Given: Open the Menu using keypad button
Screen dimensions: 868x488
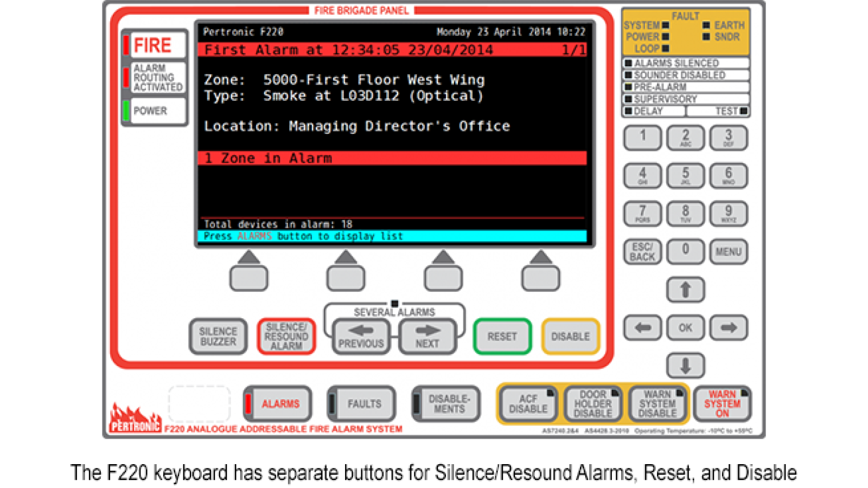Looking at the screenshot, I should pos(728,252).
